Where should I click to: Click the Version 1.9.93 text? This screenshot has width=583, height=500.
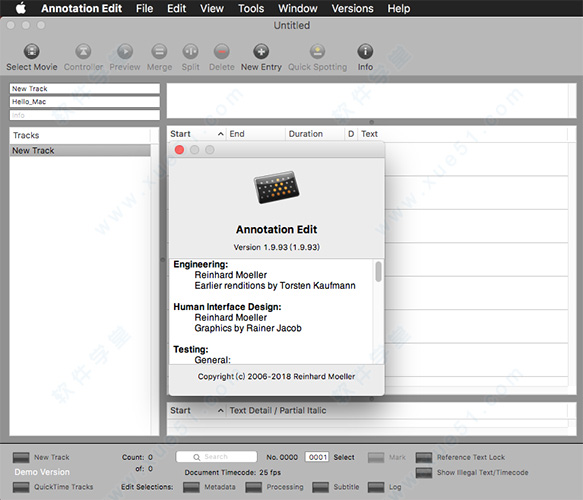277,247
